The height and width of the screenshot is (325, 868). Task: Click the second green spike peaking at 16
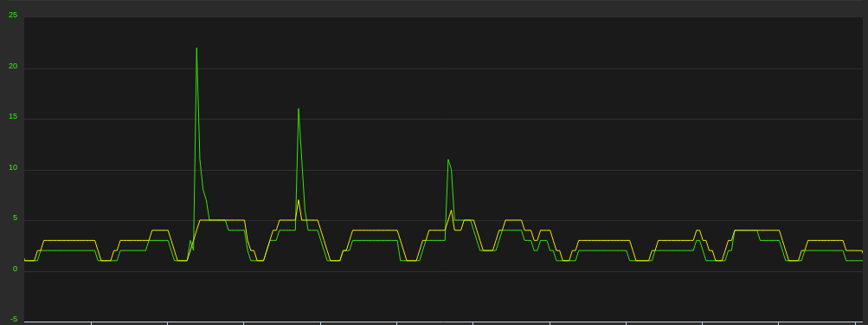coord(299,109)
